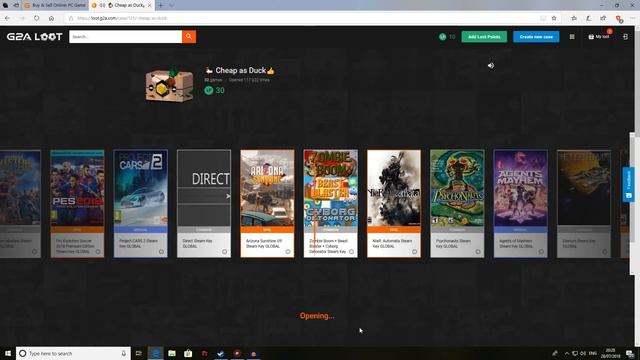Click info circle on Agents of Mayhem card
The width and height of the screenshot is (640, 360).
coord(541,252)
